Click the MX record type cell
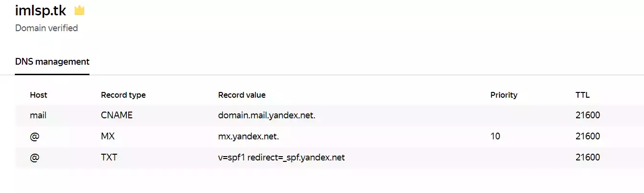The image size is (644, 193). 108,136
